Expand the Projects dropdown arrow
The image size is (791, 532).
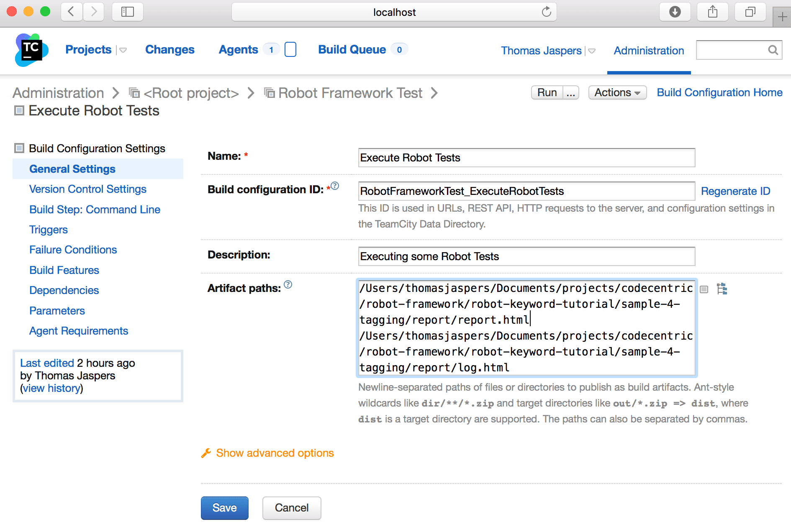(123, 50)
